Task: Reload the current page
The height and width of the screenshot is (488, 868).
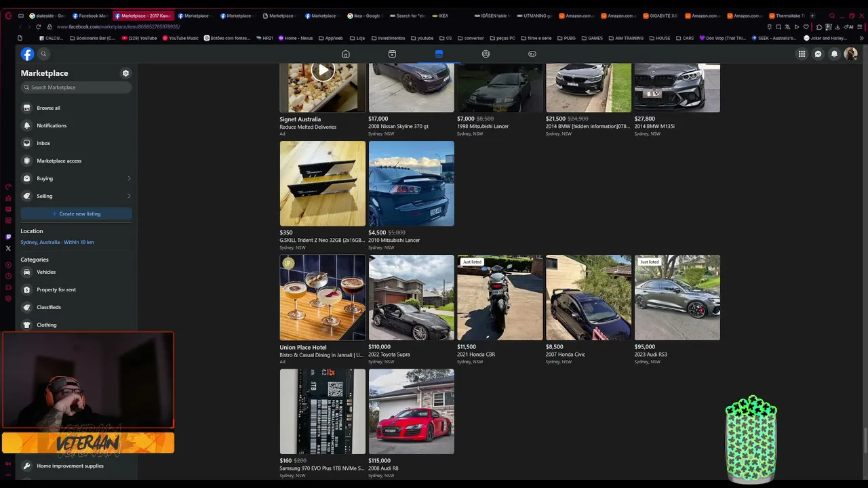Action: (38, 26)
